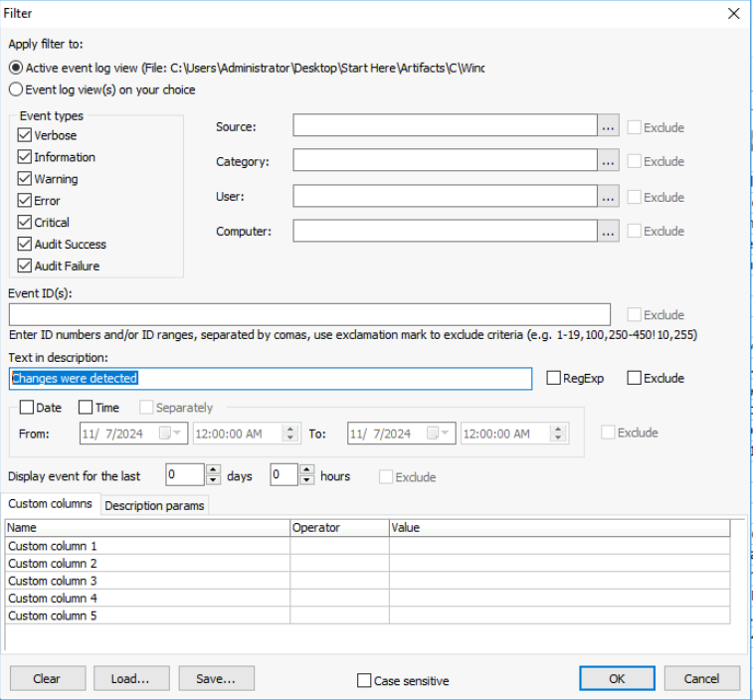Select the Custom column 2 row
Screen dimensions: 753x700
point(368,563)
